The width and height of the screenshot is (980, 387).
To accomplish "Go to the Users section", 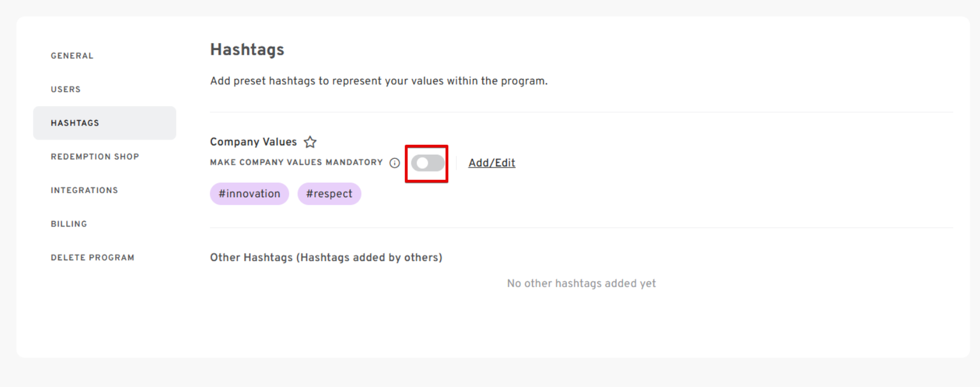I will [x=65, y=89].
